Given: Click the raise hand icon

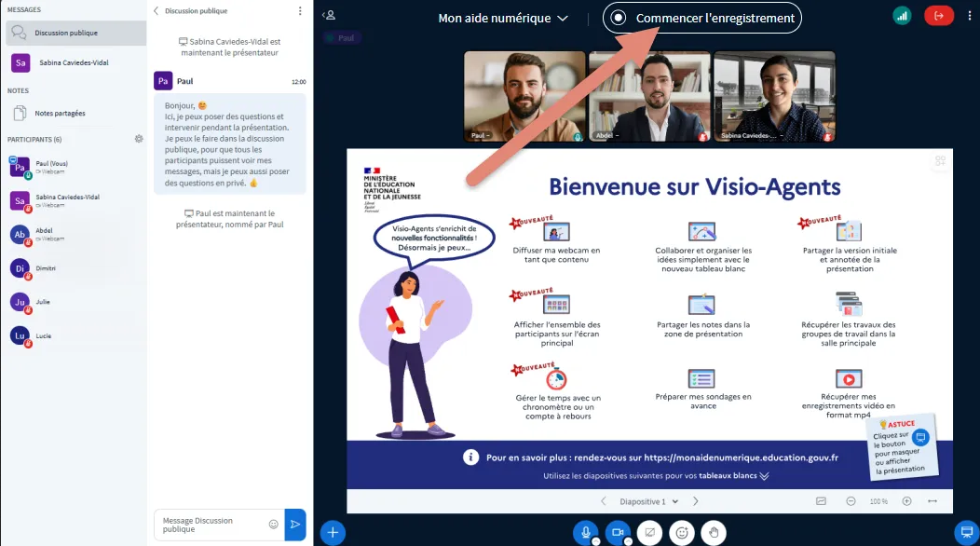Looking at the screenshot, I should [x=713, y=533].
